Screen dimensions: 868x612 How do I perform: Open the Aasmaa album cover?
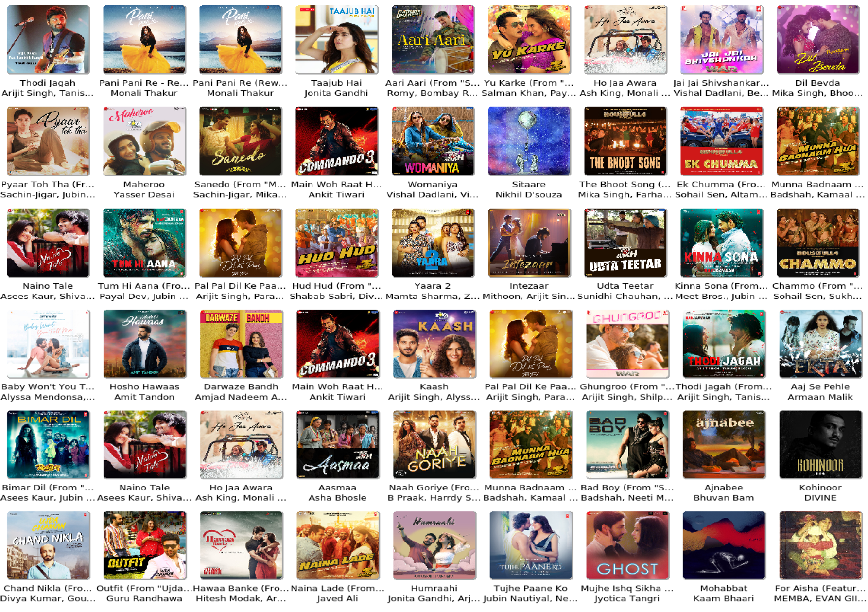coord(337,445)
